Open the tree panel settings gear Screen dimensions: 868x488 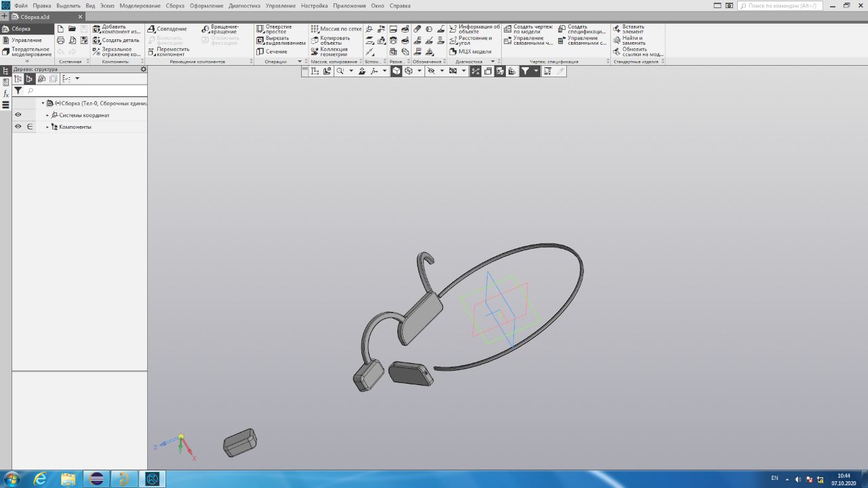coord(143,69)
